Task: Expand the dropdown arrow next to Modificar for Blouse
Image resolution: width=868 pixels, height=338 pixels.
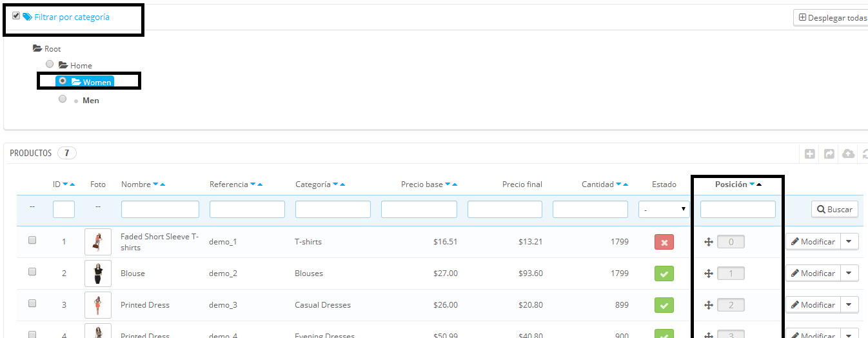Action: [x=849, y=273]
